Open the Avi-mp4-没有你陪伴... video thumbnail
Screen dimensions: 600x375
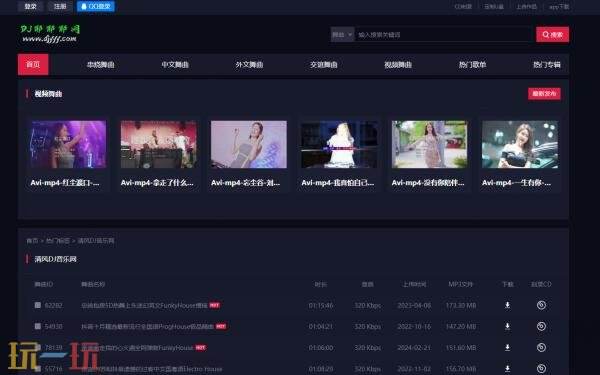point(429,144)
